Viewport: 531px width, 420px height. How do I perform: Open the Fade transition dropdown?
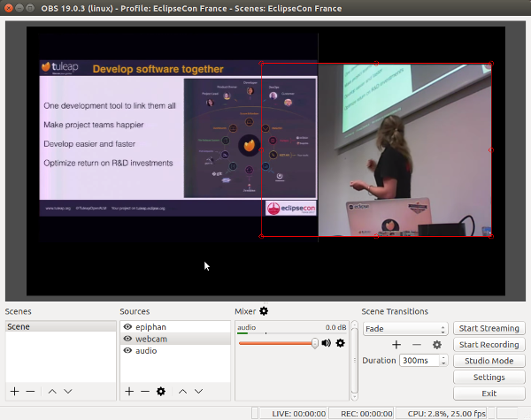click(x=405, y=328)
